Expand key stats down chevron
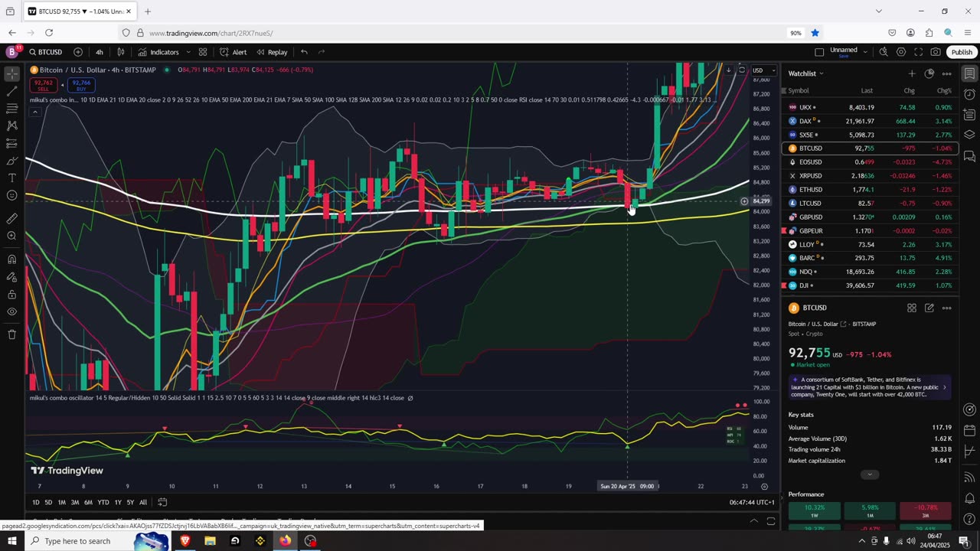The height and width of the screenshot is (551, 980). (870, 474)
